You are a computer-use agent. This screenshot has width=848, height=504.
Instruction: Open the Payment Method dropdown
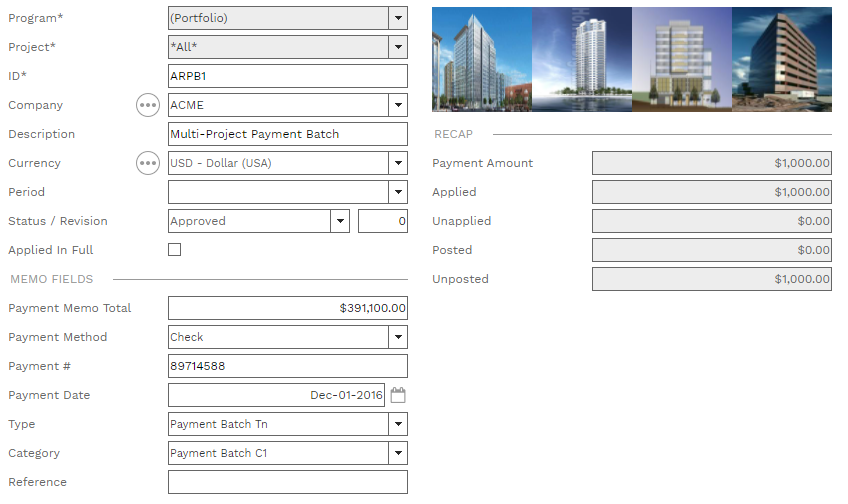tap(398, 337)
